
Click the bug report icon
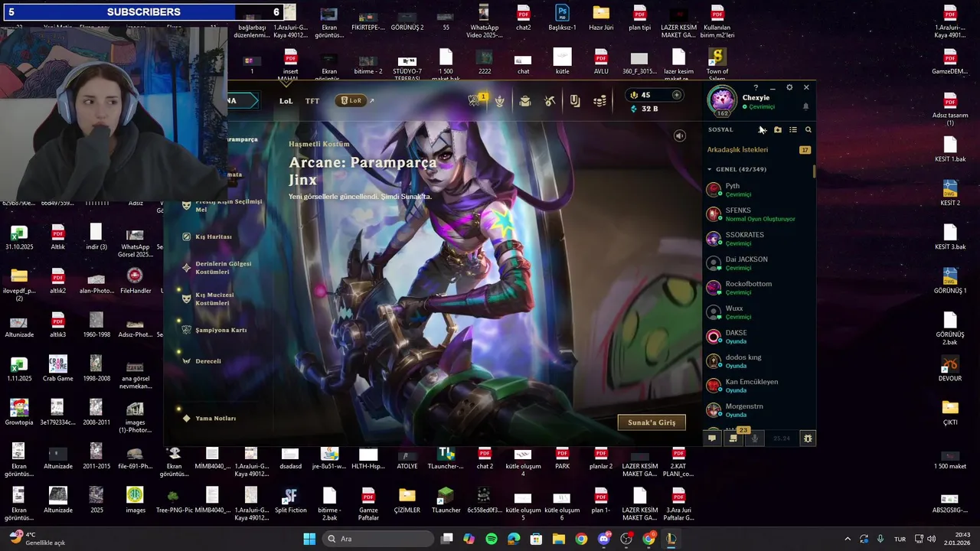[807, 439]
